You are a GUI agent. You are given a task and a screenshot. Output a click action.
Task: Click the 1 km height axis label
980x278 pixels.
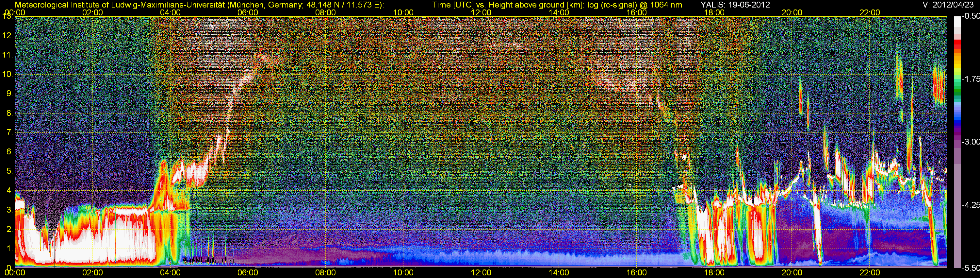coord(9,249)
